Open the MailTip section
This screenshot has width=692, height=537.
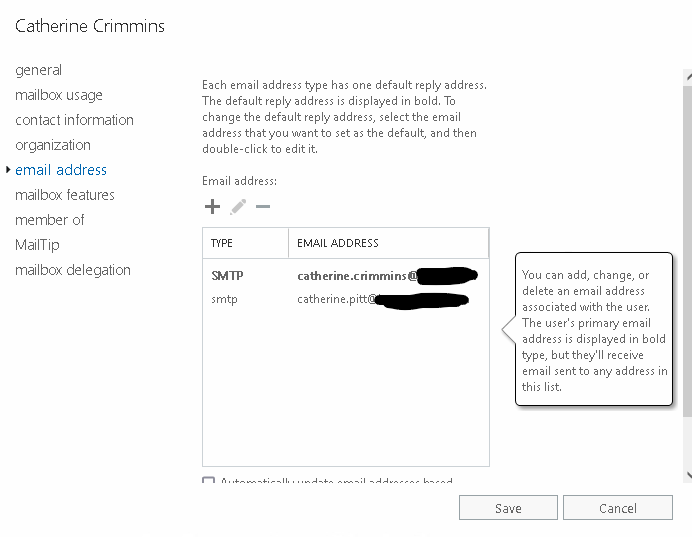(37, 245)
